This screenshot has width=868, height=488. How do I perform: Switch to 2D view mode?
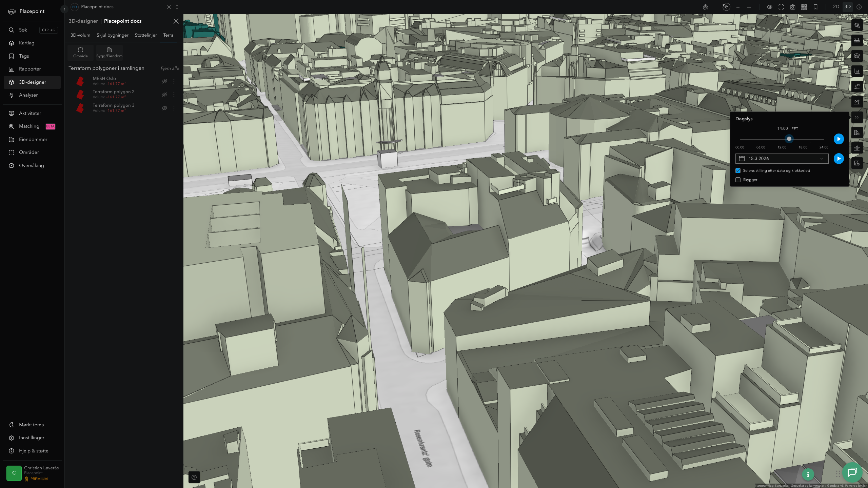836,7
